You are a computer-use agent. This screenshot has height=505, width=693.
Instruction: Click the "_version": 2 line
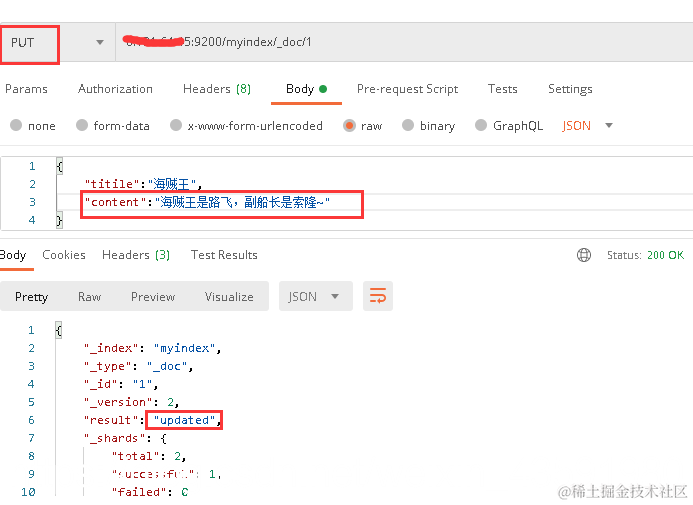pyautogui.click(x=131, y=402)
